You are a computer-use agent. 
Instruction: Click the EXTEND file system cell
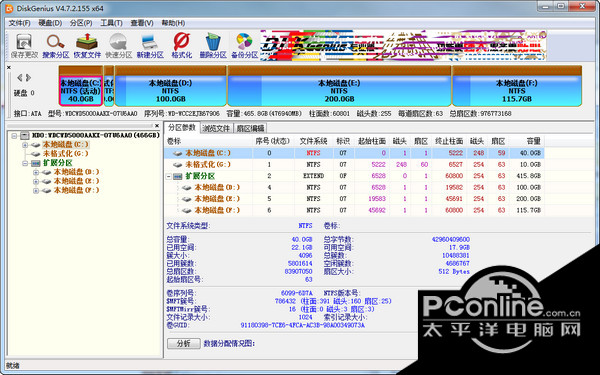coord(313,176)
